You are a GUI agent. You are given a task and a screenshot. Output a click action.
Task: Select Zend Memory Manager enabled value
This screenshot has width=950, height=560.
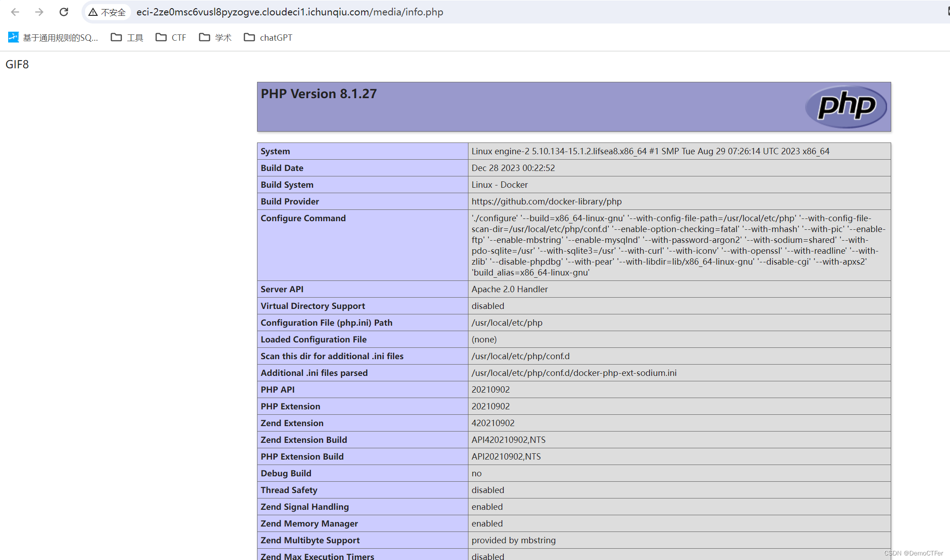pos(487,523)
